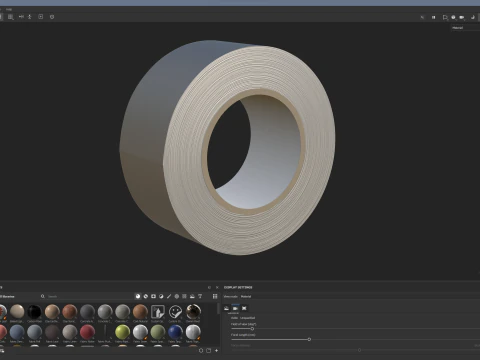Click the assets panel vertical scrollbar

tap(219, 309)
